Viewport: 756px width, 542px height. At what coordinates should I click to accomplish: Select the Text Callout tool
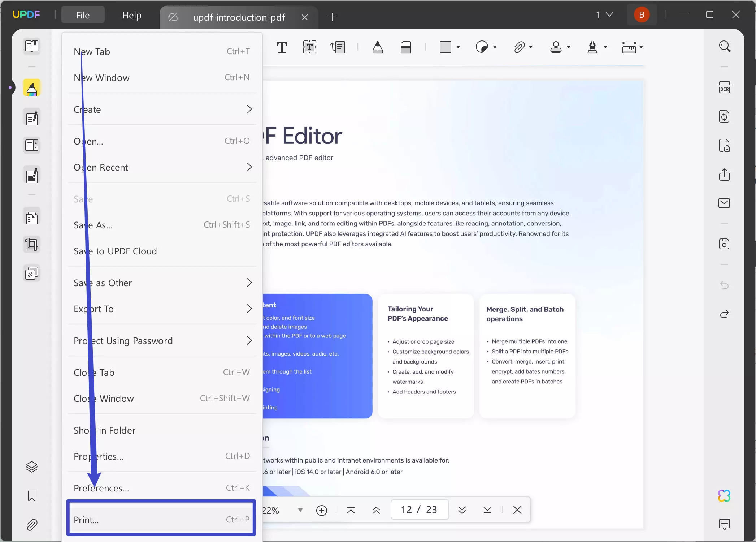click(x=338, y=47)
